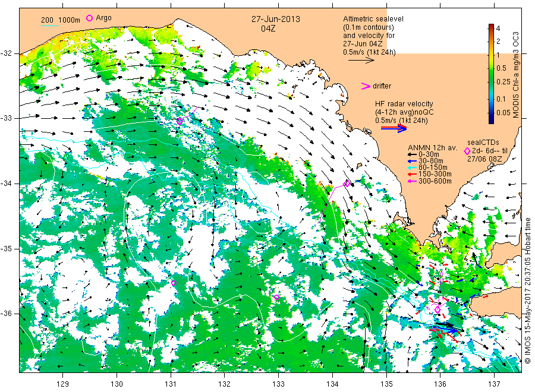Click the 'sealCTDs' legend heading
535x392 pixels.
tap(483, 143)
